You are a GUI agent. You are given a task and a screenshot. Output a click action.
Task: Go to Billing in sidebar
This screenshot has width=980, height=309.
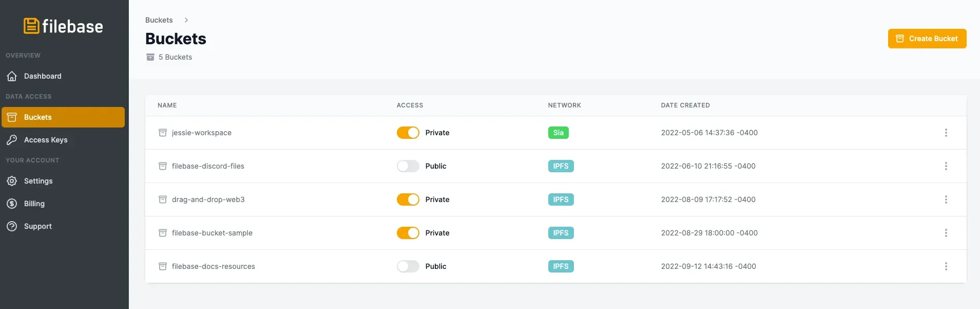pos(34,204)
